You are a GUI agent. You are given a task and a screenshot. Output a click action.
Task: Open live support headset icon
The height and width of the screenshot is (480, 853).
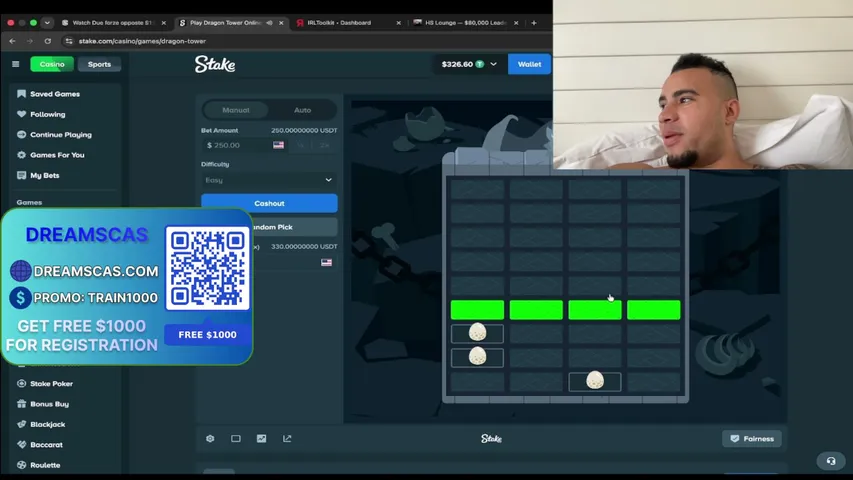[831, 461]
